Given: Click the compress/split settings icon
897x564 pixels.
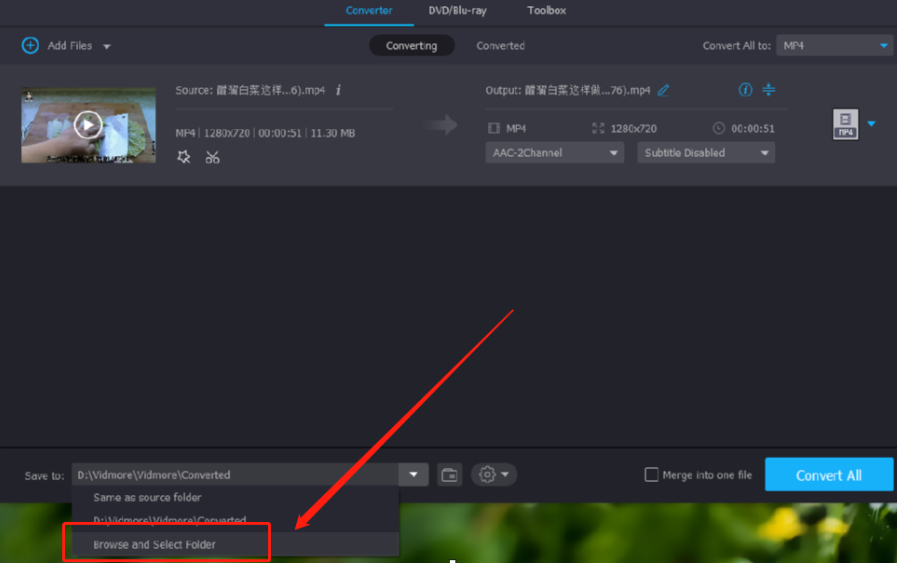Looking at the screenshot, I should (769, 90).
